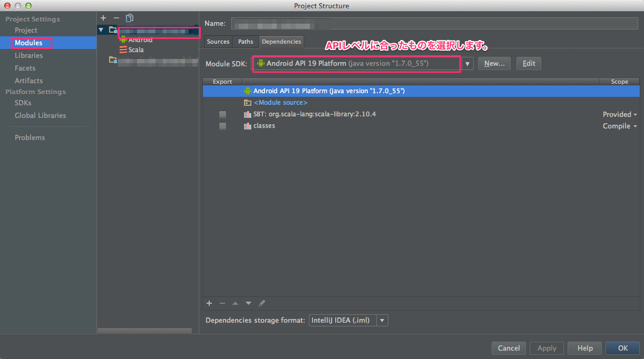The height and width of the screenshot is (359, 644).
Task: Add a new module with the plus icon
Action: 103,18
